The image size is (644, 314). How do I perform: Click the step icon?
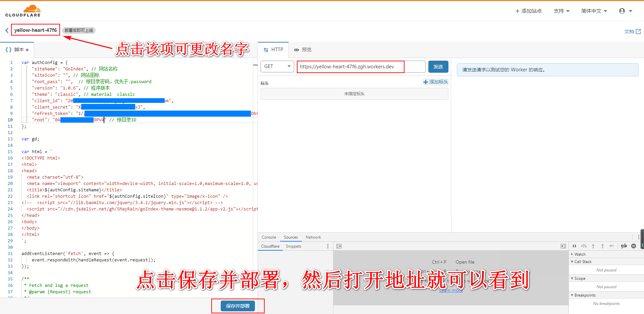[x=611, y=246]
